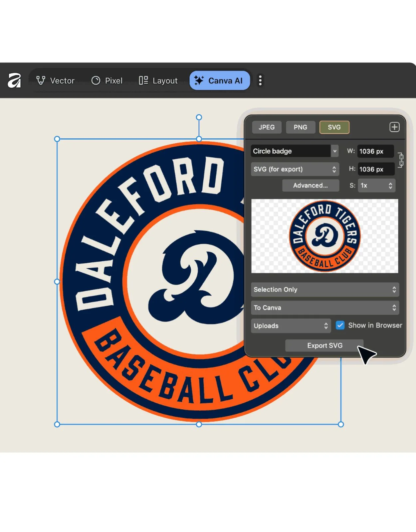Open the Selection Only area dropdown
Screen dimensions: 416x532
325,290
